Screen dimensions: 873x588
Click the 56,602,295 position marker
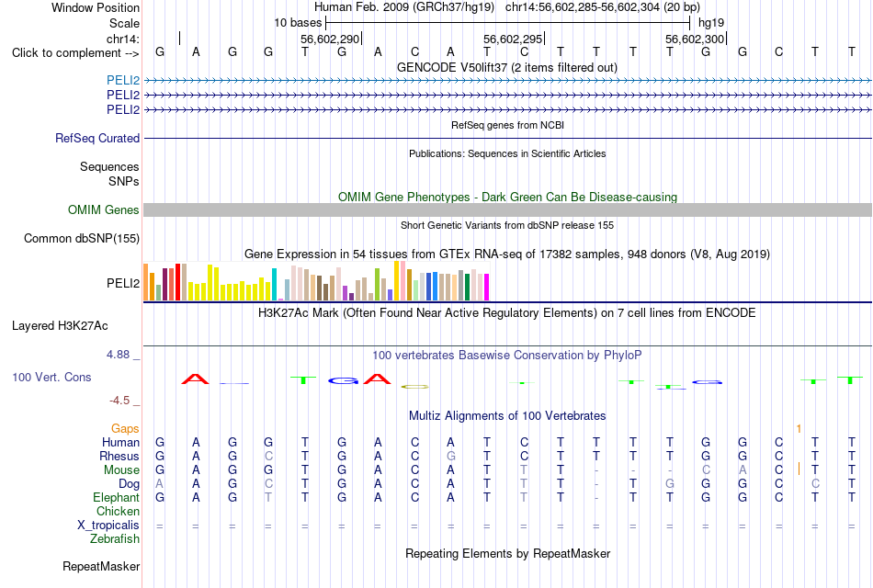coord(513,39)
